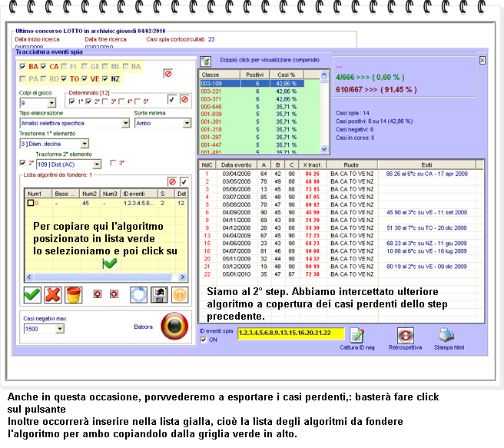Click the checkmark icon in Determinato group
Screen dimensions: 504x448
coord(172,99)
